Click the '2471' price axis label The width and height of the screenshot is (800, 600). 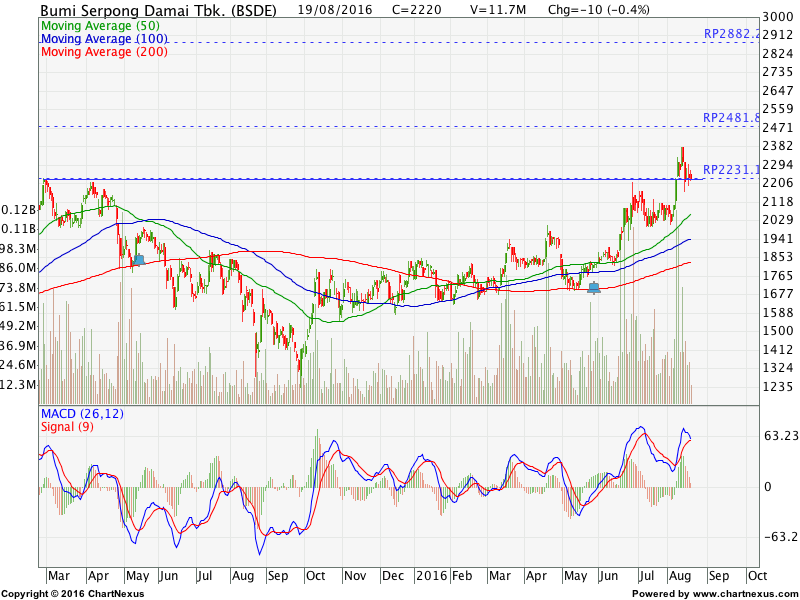click(x=778, y=128)
